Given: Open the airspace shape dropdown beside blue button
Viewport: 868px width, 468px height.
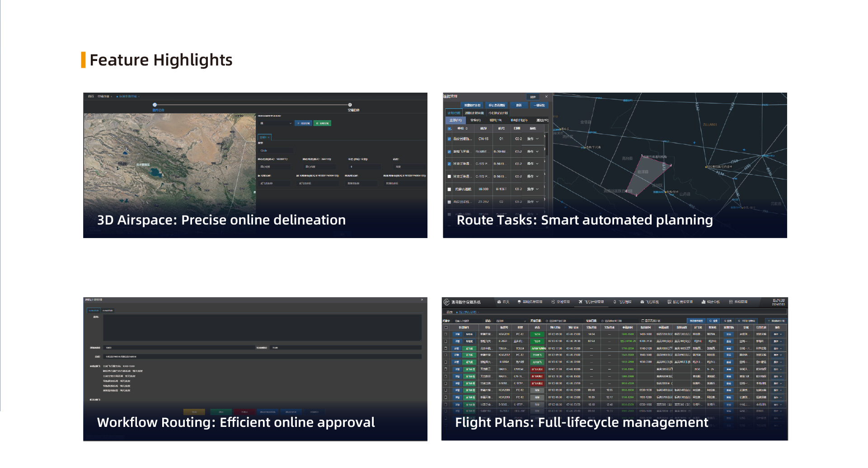Looking at the screenshot, I should click(x=276, y=123).
